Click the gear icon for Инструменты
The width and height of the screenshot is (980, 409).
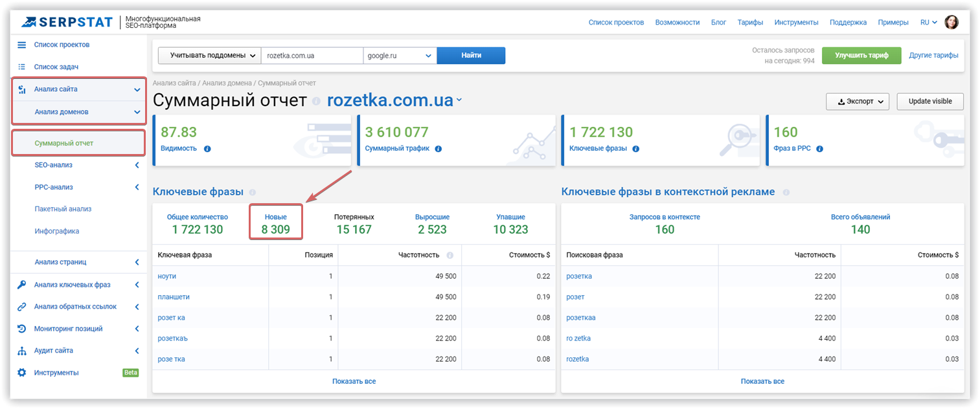pos(21,373)
